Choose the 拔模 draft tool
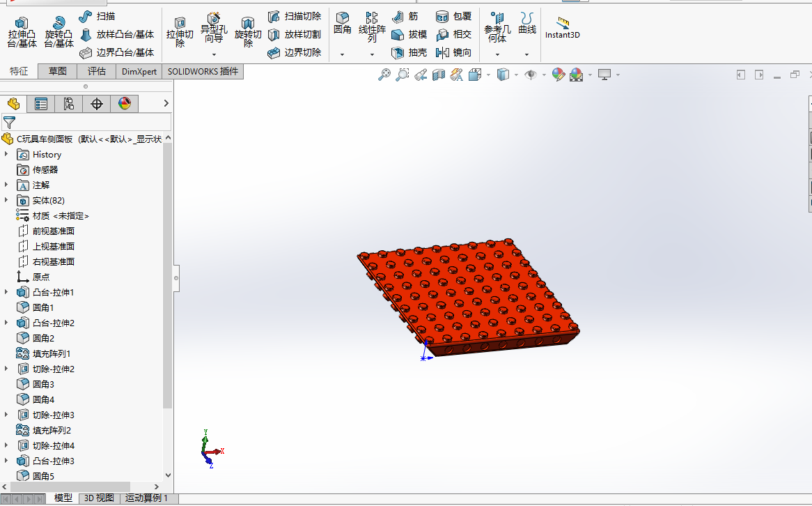Image resolution: width=812 pixels, height=506 pixels. point(409,34)
